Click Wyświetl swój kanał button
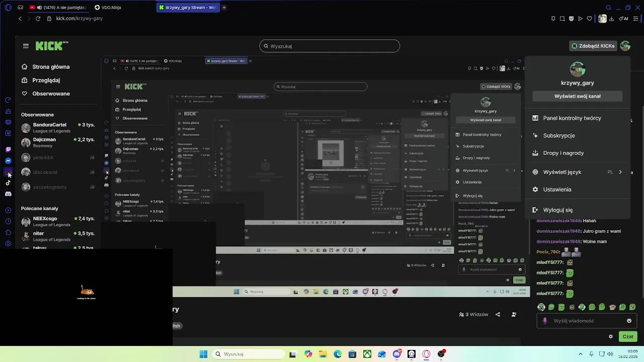The width and height of the screenshot is (644, 362). [x=578, y=96]
